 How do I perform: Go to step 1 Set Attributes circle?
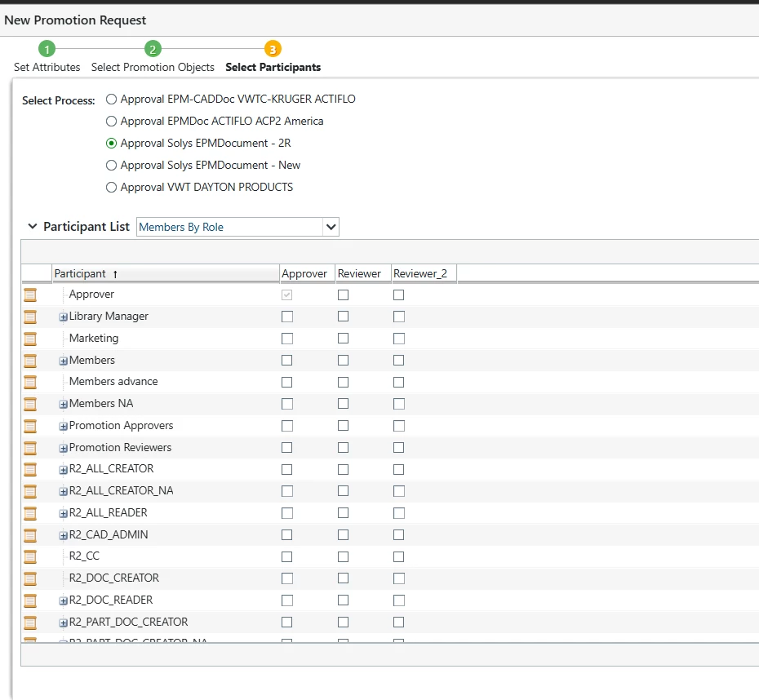click(x=47, y=49)
